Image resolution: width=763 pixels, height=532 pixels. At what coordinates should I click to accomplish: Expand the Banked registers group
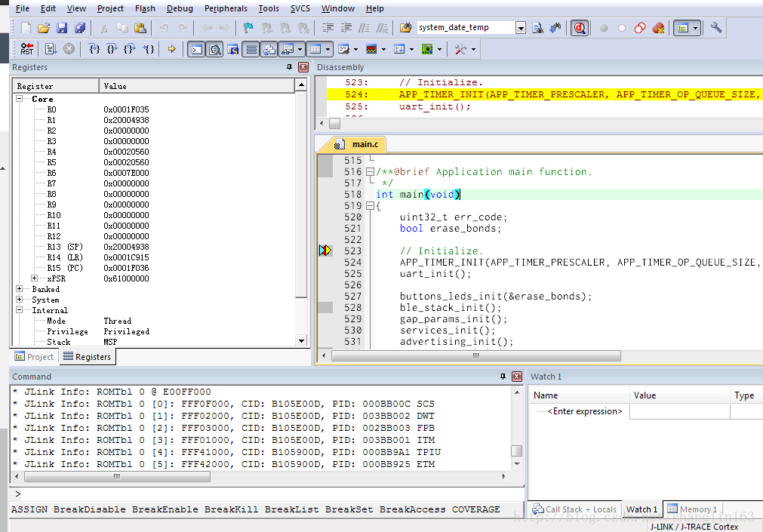[x=20, y=289]
